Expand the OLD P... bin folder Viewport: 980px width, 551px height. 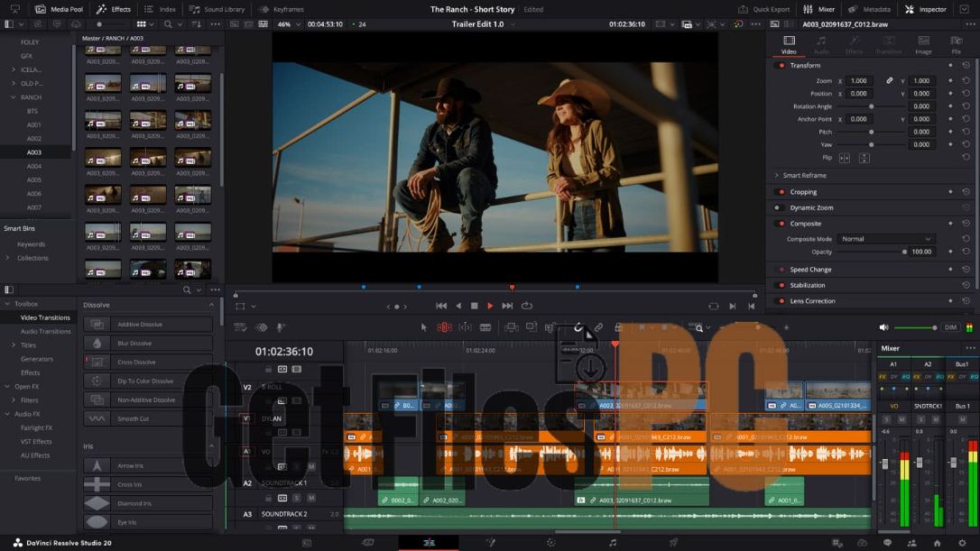14,84
